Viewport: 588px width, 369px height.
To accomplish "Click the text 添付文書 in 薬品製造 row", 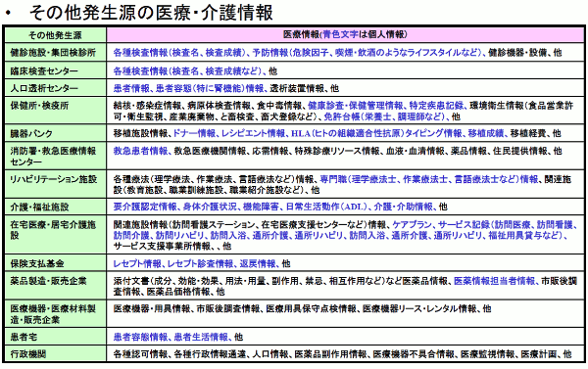I will 131,281.
